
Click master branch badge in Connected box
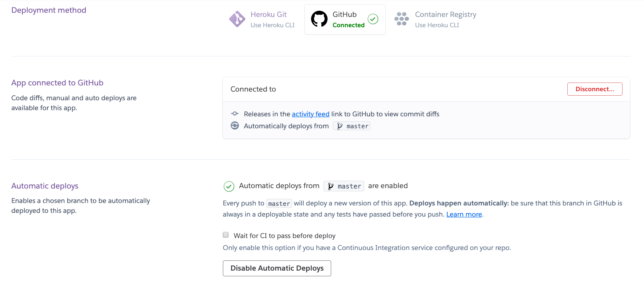tap(352, 126)
